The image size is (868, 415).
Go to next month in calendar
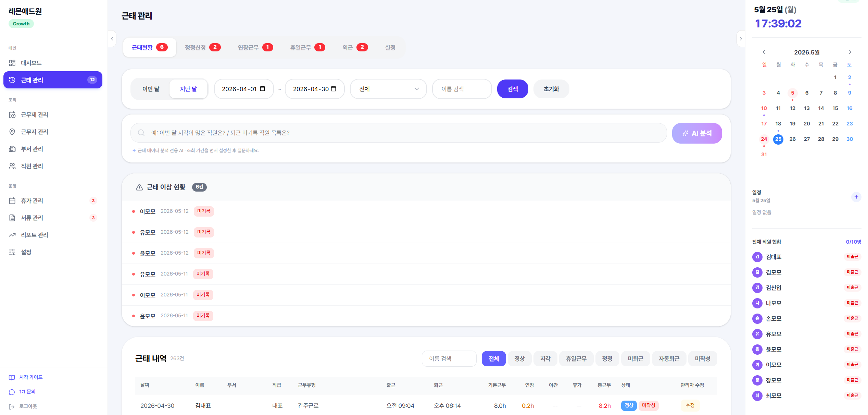(850, 52)
